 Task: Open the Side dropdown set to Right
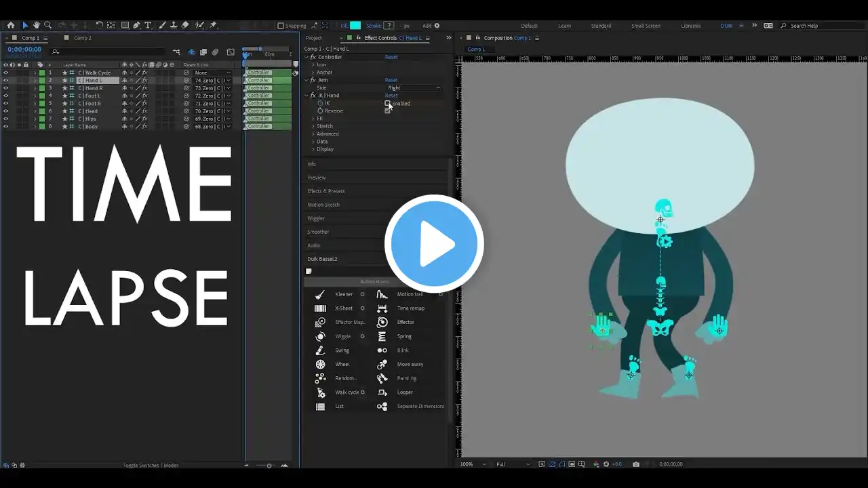pyautogui.click(x=414, y=87)
